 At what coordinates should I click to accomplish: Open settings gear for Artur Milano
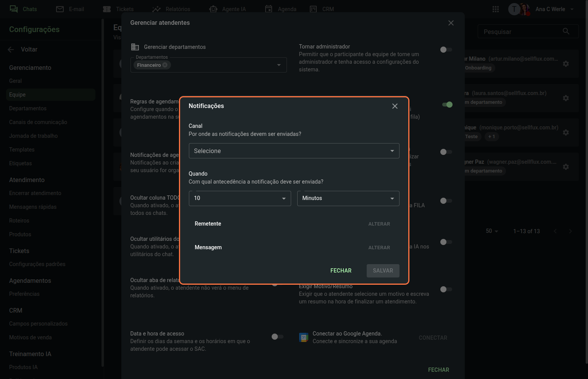[566, 64]
